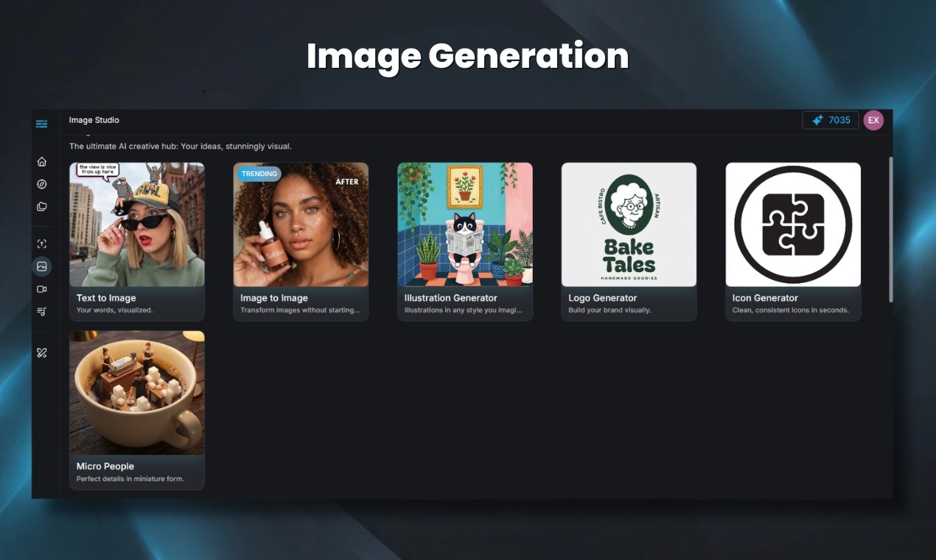Click the Image Studio header title
Screen dimensions: 936x560
click(x=94, y=119)
